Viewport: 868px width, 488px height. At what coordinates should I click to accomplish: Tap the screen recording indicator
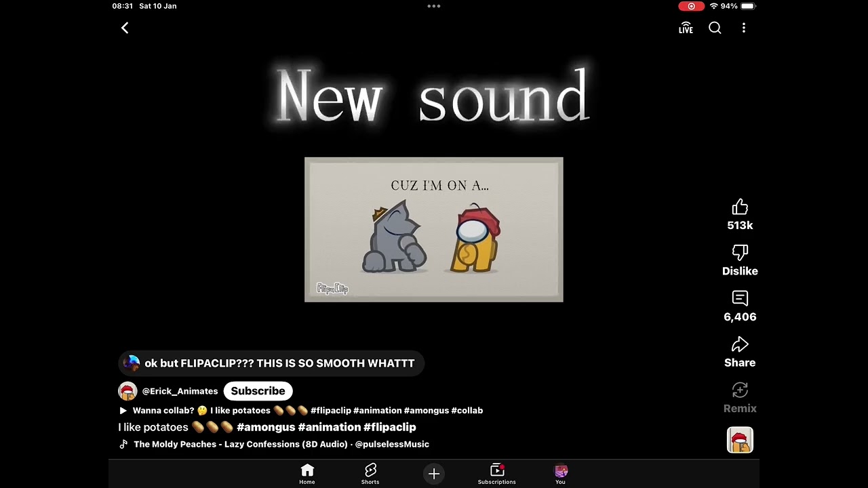coord(691,6)
